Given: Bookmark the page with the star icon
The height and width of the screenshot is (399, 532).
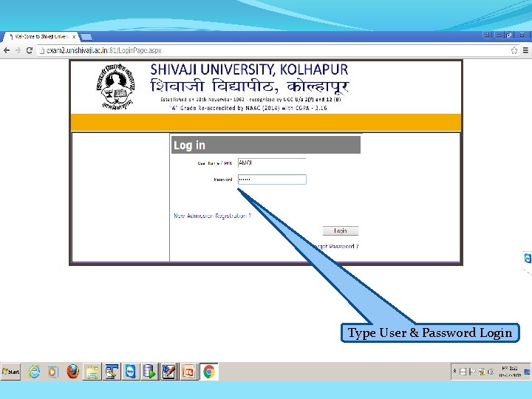Looking at the screenshot, I should tap(514, 50).
